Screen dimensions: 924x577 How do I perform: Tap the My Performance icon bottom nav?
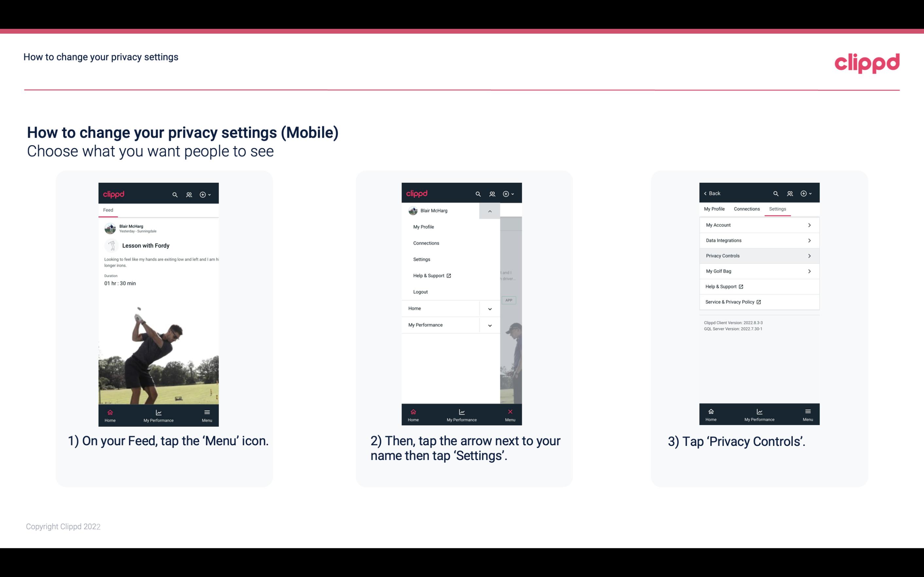[158, 414]
